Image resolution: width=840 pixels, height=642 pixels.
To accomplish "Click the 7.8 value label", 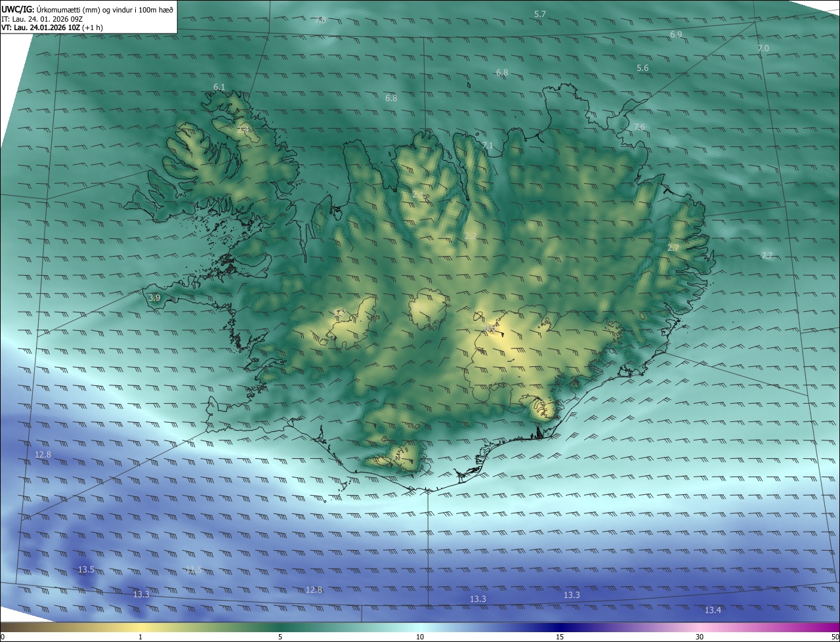I will pos(320,20).
